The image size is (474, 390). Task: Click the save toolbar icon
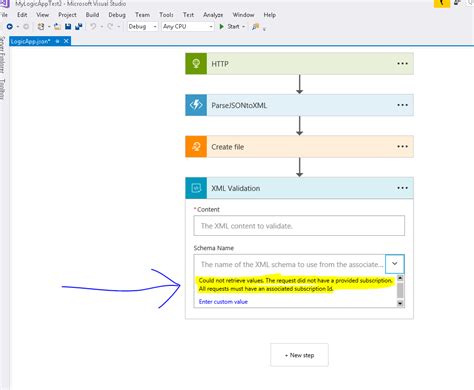(68, 26)
